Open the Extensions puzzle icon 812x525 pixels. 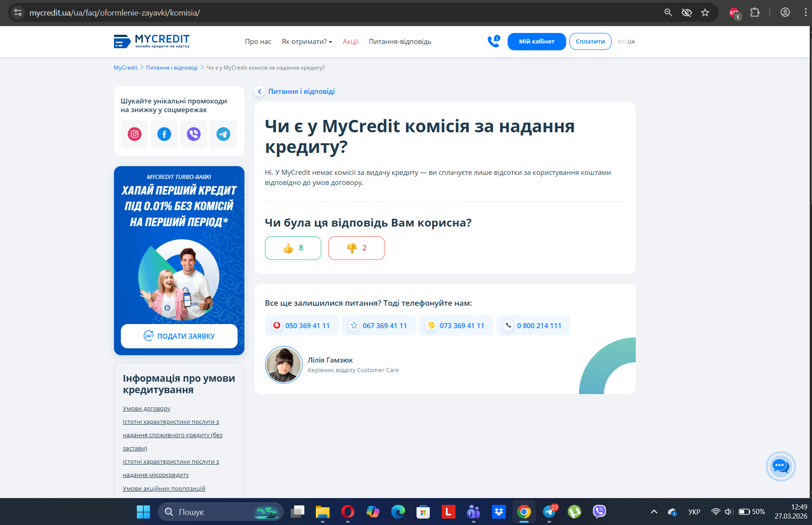(x=755, y=12)
